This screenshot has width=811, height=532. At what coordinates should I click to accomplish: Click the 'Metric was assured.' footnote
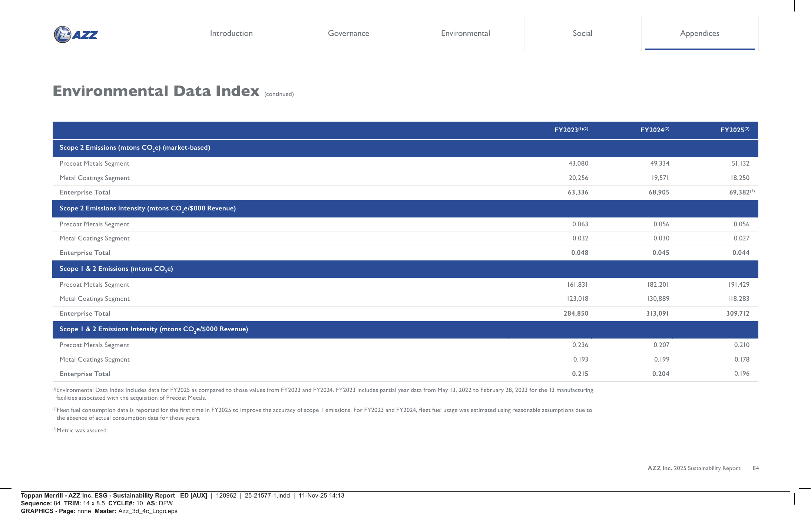click(x=80, y=430)
